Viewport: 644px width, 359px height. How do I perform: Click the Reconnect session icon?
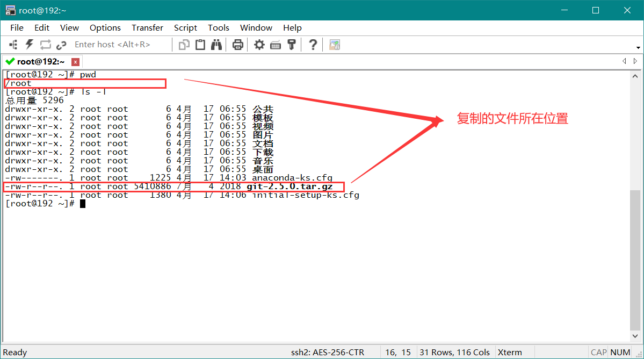(45, 45)
